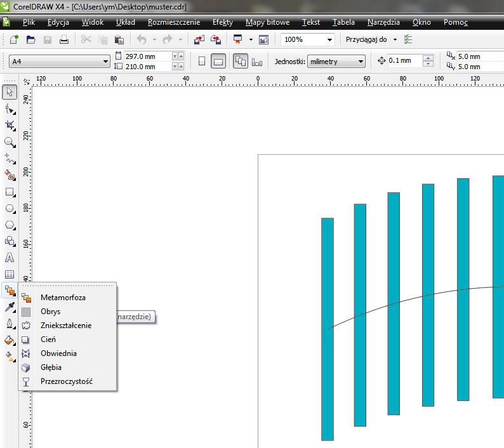The height and width of the screenshot is (448, 504).
Task: Switch page to portrait orientation
Action: [202, 62]
